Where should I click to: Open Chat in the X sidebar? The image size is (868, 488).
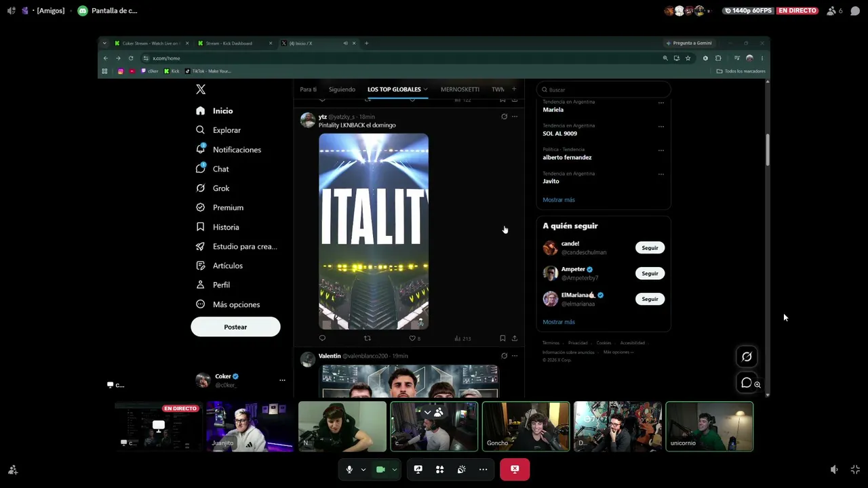tap(212, 169)
